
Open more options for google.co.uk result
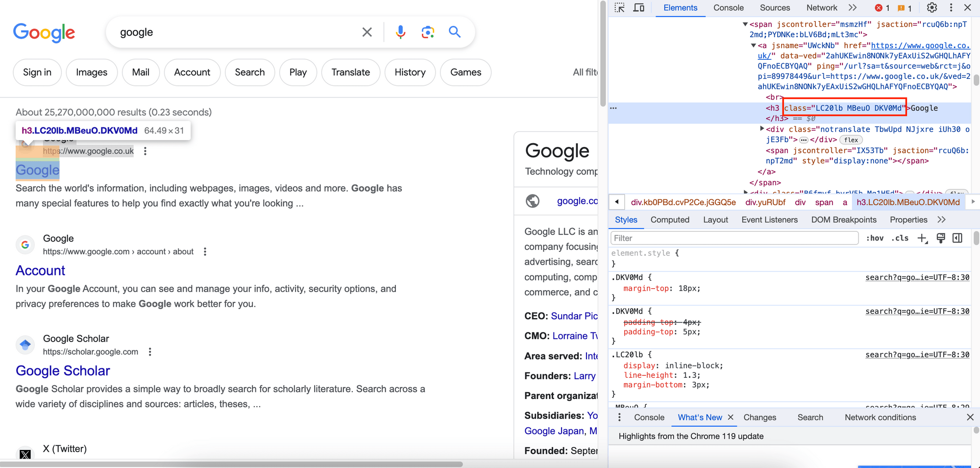145,151
